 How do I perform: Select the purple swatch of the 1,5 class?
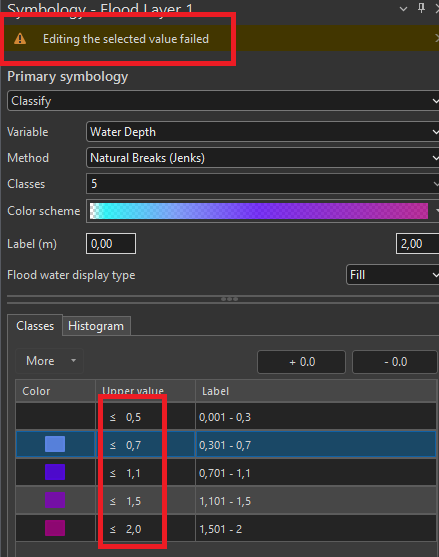55,500
